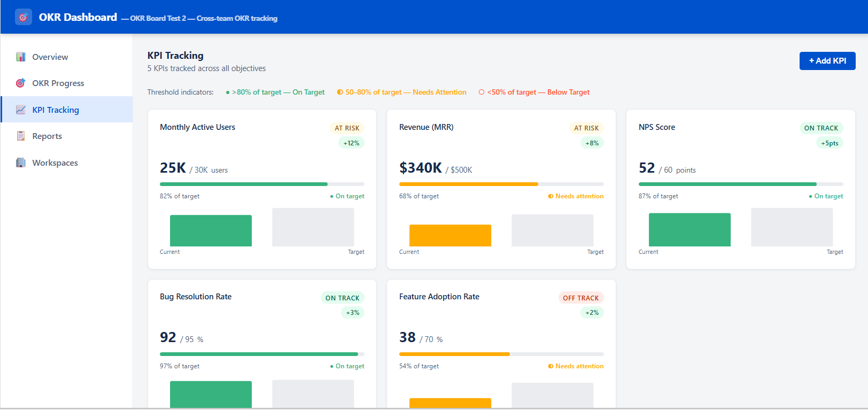Image resolution: width=868 pixels, height=410 pixels.
Task: Click the ON TRACK badge on Bug Resolution Rate
Action: click(342, 298)
